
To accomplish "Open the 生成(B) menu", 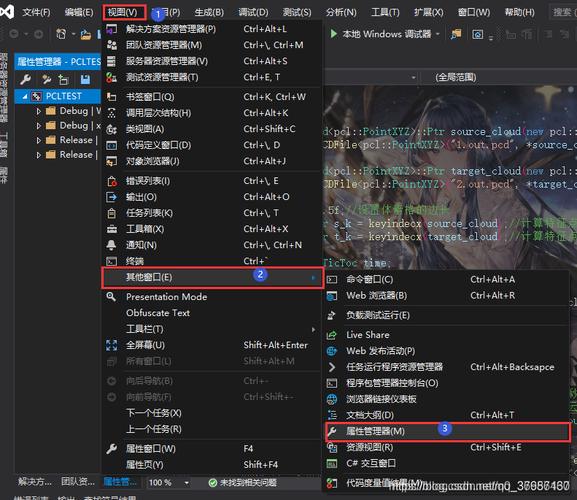I will click(209, 13).
